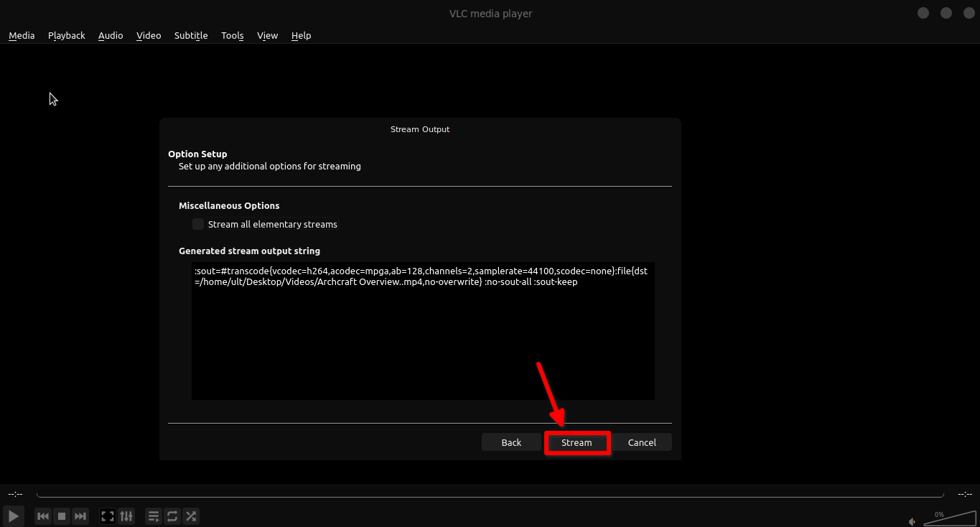Expand the Subtitle menu
This screenshot has height=527, width=980.
click(191, 35)
